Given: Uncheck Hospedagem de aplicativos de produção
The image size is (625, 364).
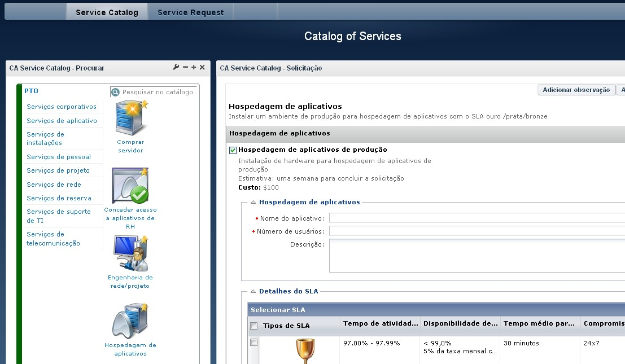Looking at the screenshot, I should click(232, 150).
